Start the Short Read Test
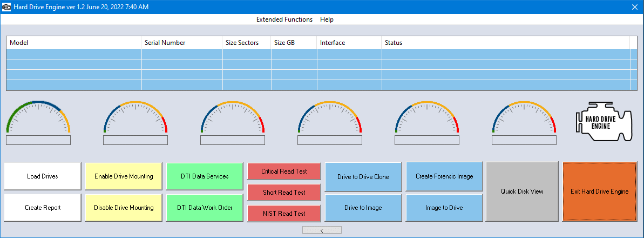This screenshot has height=238, width=644. (x=284, y=193)
